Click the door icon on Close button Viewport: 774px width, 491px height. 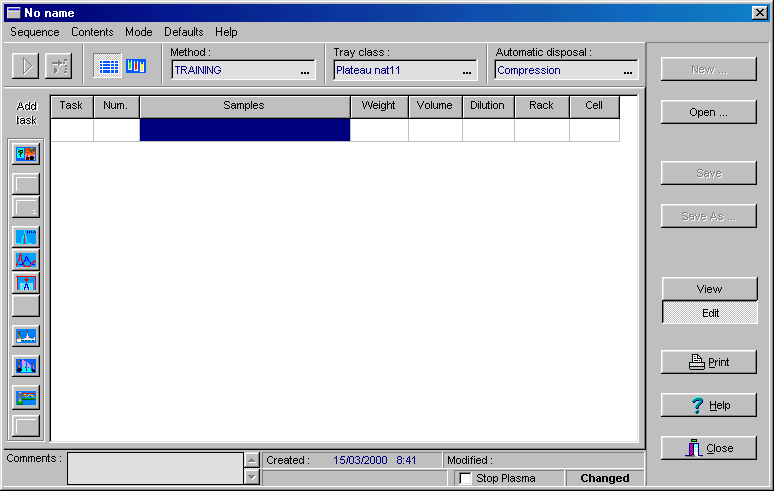694,448
